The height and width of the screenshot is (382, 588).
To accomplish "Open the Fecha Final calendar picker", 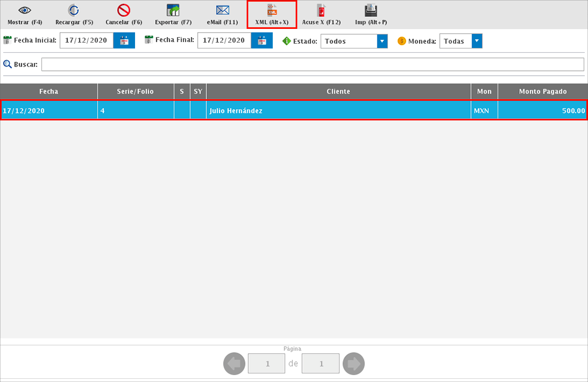I will pos(262,41).
